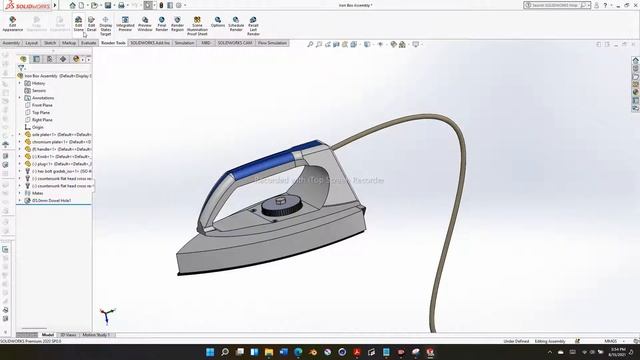Start the Integrated Preview
The height and width of the screenshot is (360, 640).
125,24
